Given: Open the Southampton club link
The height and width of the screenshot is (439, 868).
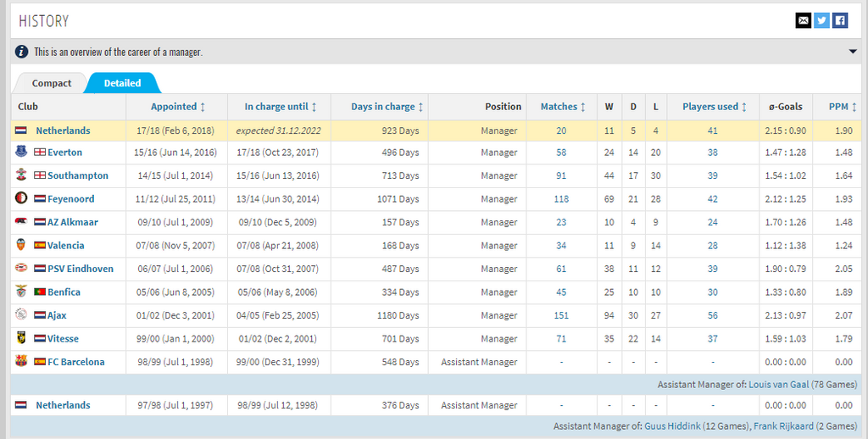Looking at the screenshot, I should [x=78, y=175].
